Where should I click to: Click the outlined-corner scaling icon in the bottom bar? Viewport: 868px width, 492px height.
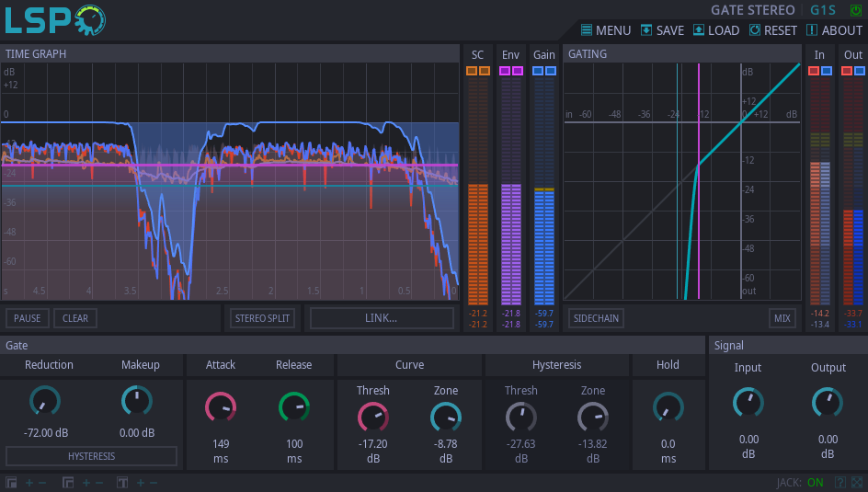[x=67, y=483]
